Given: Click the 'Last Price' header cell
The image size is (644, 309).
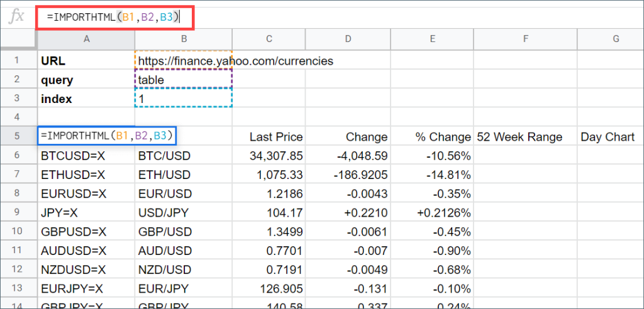Looking at the screenshot, I should click(269, 137).
